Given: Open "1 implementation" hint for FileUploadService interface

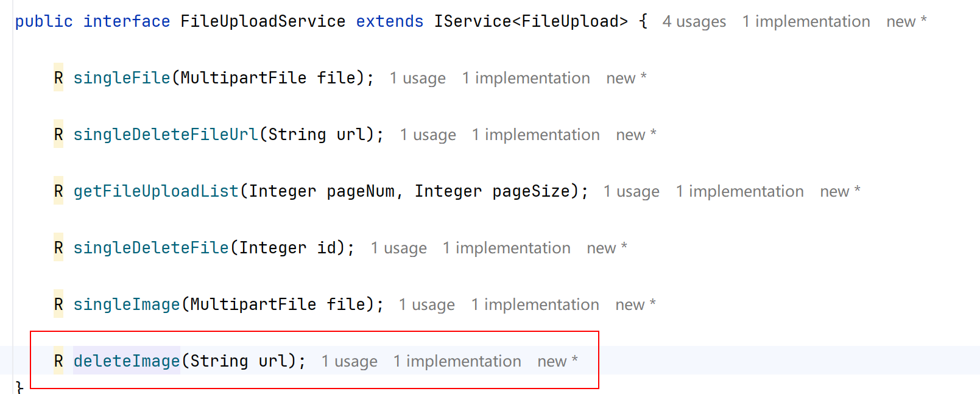Looking at the screenshot, I should pyautogui.click(x=806, y=22).
